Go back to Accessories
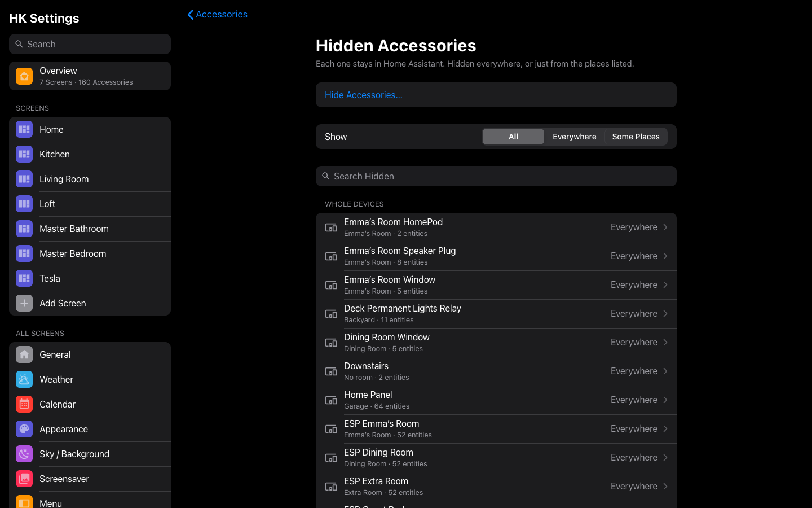Viewport: 812px width, 508px height. coord(217,14)
